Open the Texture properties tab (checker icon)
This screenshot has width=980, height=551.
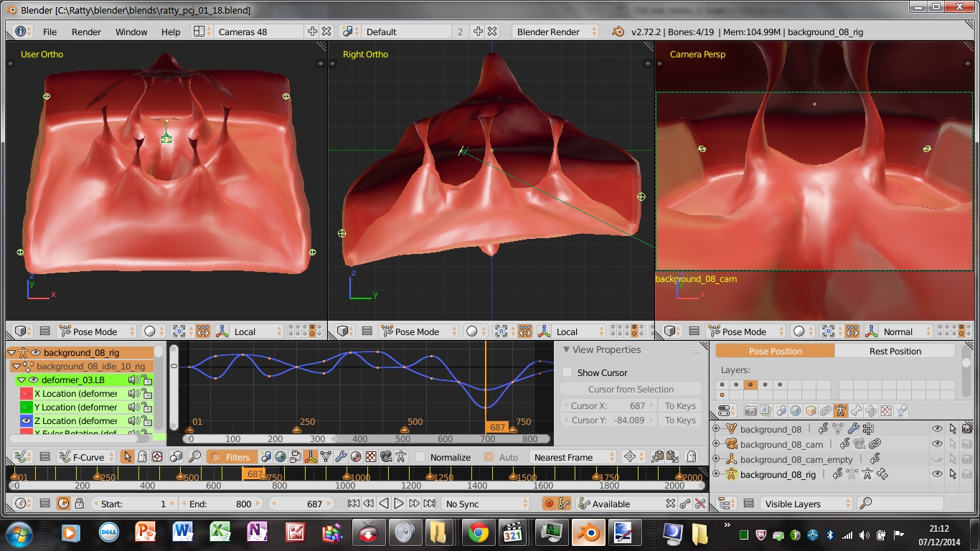(x=887, y=411)
